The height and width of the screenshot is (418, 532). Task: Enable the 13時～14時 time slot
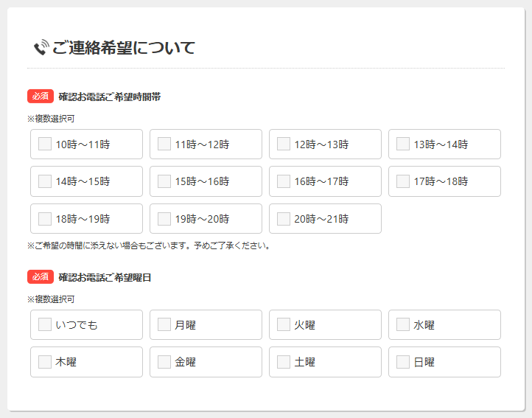click(403, 144)
